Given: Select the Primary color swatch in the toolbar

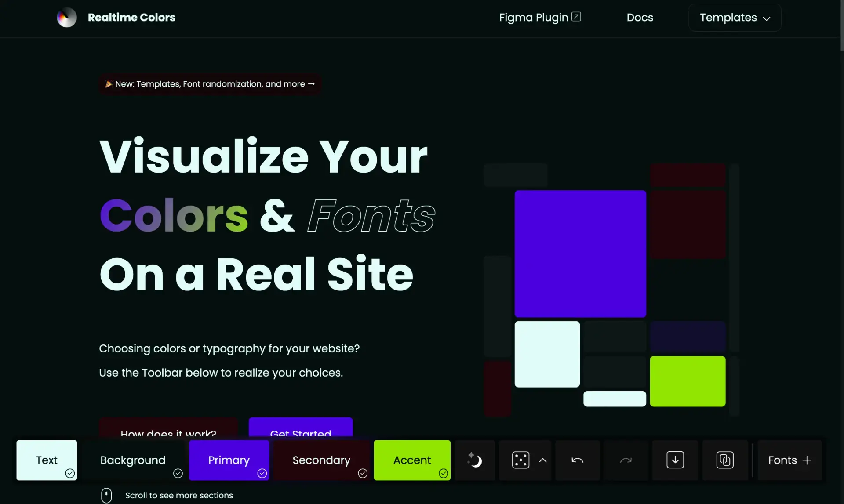Looking at the screenshot, I should (229, 460).
